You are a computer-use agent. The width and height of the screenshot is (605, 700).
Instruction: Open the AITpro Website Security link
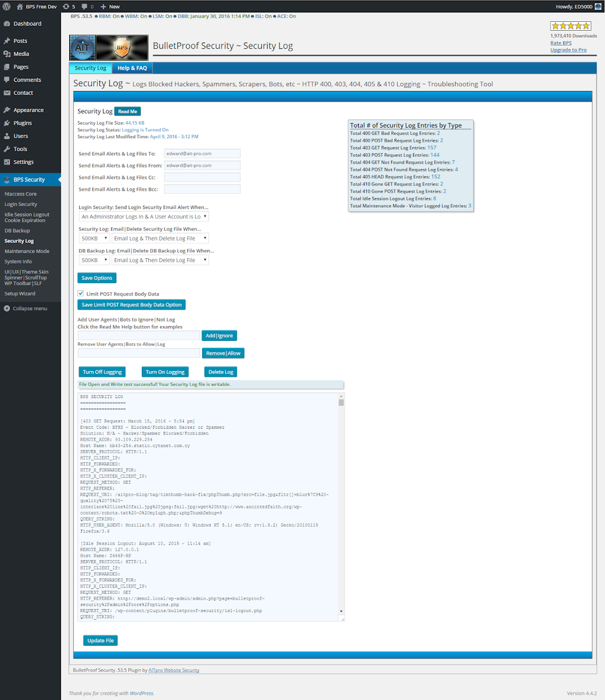(x=174, y=670)
